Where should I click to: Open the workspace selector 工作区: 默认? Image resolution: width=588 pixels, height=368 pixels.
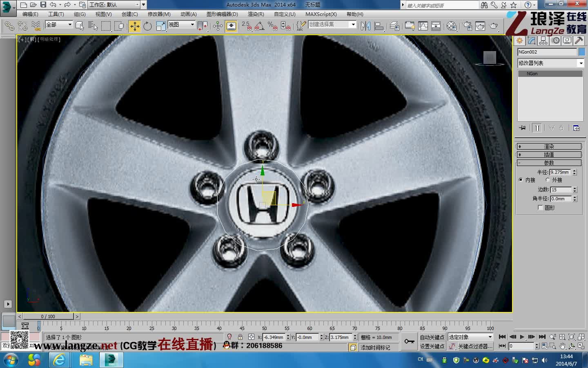click(114, 4)
